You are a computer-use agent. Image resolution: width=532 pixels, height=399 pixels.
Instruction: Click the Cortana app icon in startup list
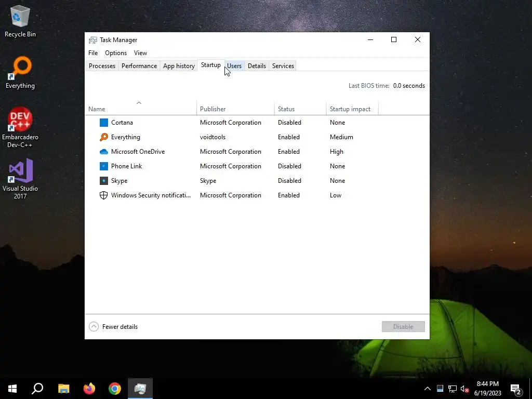point(104,123)
